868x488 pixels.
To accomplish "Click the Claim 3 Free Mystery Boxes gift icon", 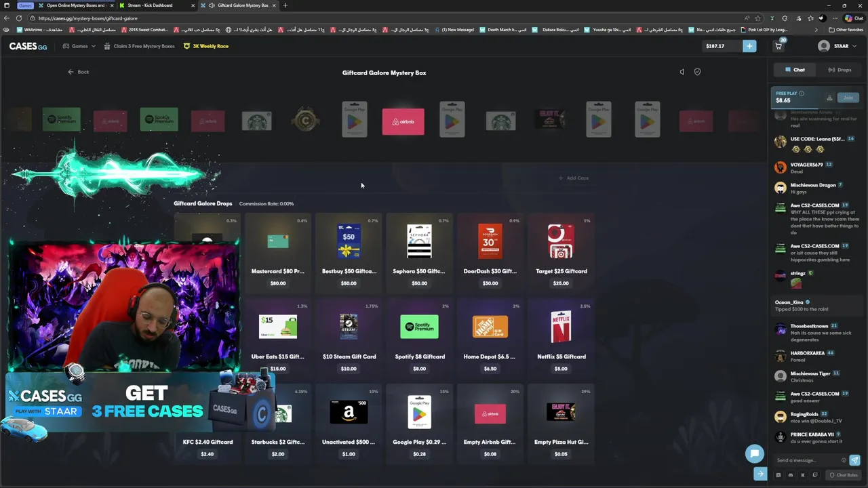I will (x=106, y=46).
